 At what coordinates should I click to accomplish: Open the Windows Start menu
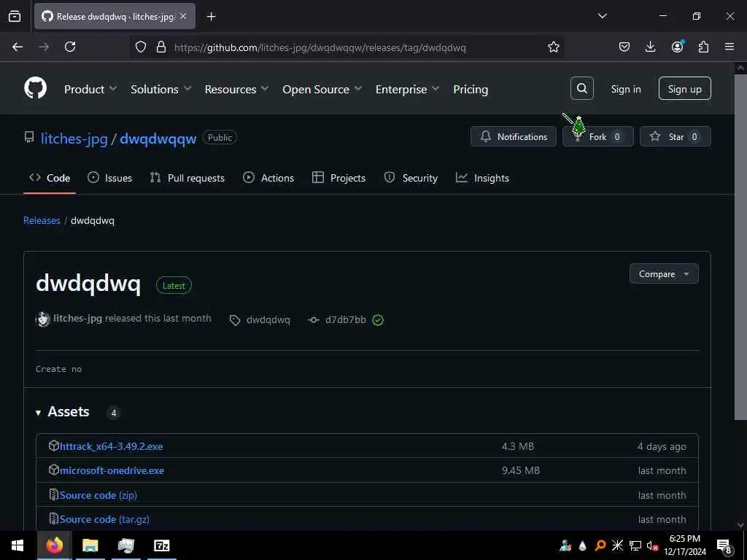pos(18,545)
